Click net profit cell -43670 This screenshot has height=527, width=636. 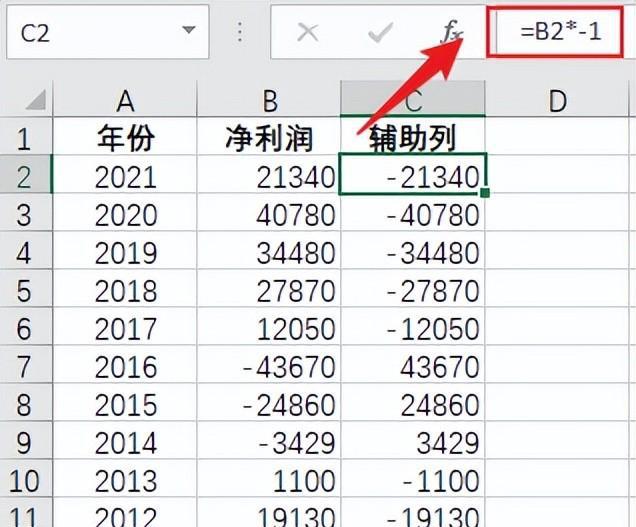click(x=269, y=364)
